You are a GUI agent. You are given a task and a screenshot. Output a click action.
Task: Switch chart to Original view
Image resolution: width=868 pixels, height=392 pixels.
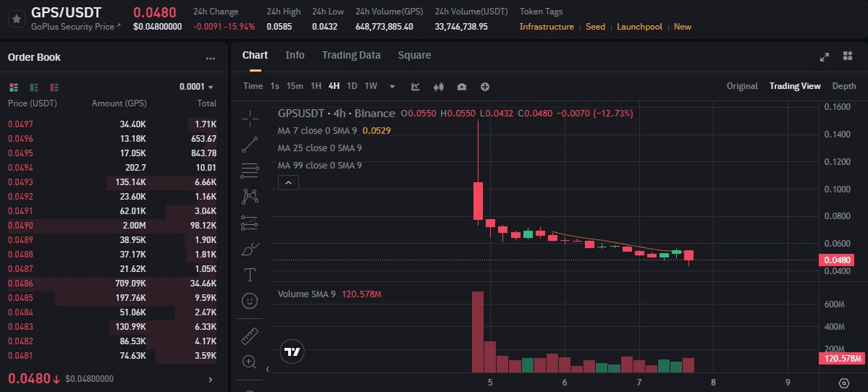click(x=742, y=86)
